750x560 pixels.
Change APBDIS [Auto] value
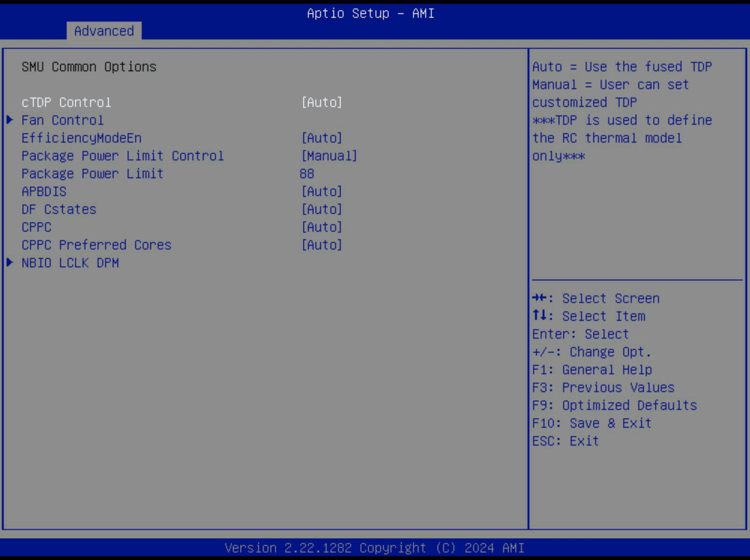(322, 191)
